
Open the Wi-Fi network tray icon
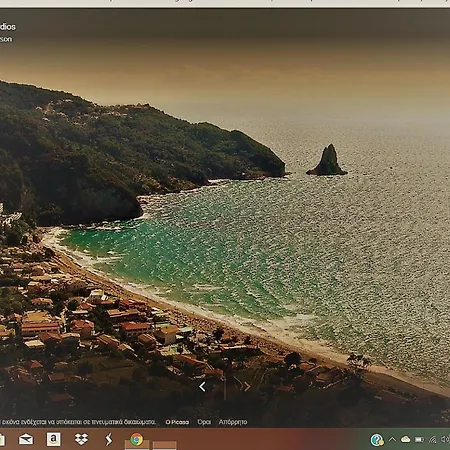[x=432, y=440]
